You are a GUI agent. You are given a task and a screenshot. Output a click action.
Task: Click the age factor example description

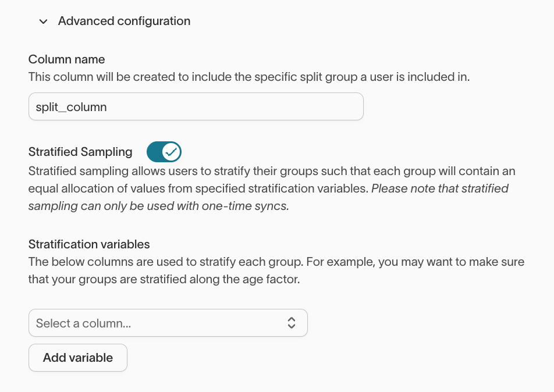(276, 270)
